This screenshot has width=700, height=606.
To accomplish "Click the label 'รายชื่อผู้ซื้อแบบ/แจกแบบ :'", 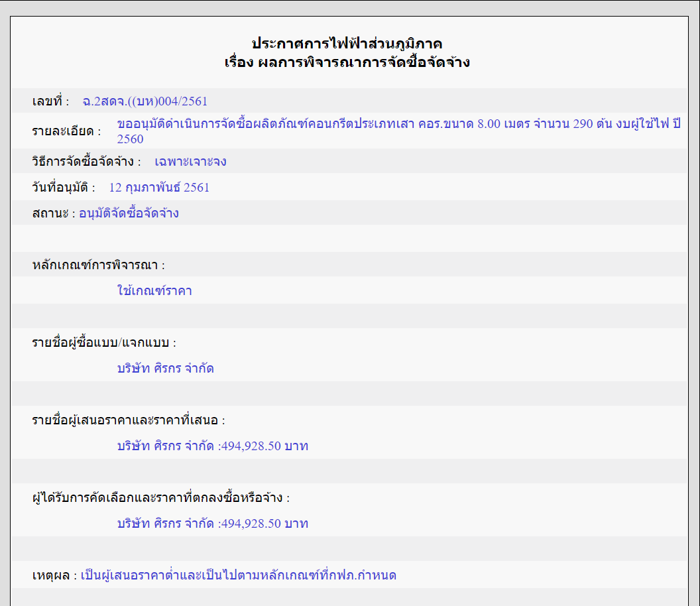I will (x=104, y=343).
